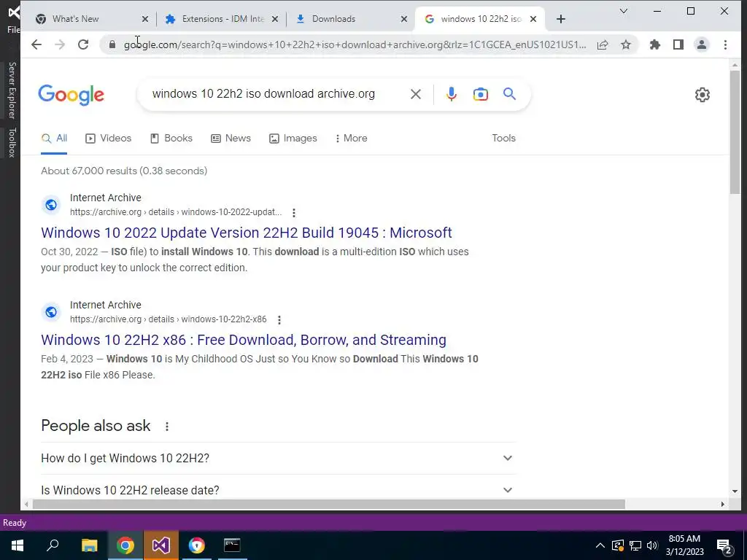Open Server Explorer side tab in Visual Studio
747x560 pixels.
tap(12, 90)
